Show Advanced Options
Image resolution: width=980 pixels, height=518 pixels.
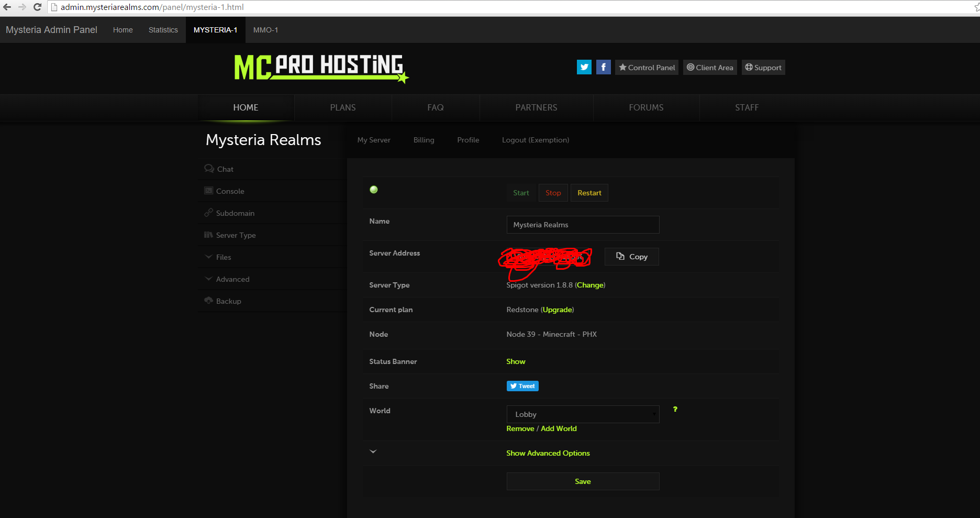tap(548, 453)
